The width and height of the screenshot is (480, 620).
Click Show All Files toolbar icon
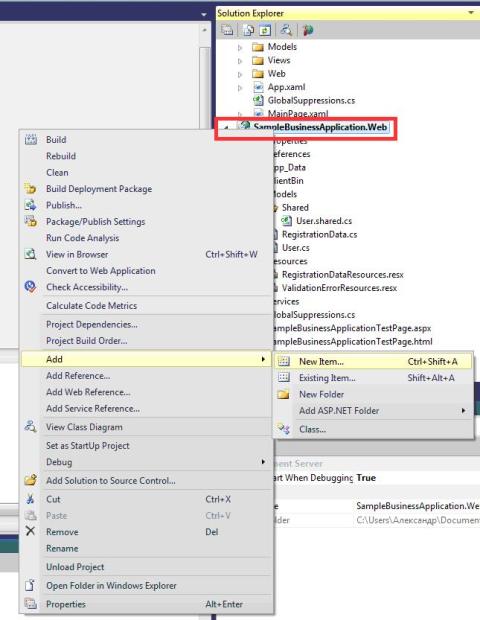point(249,30)
